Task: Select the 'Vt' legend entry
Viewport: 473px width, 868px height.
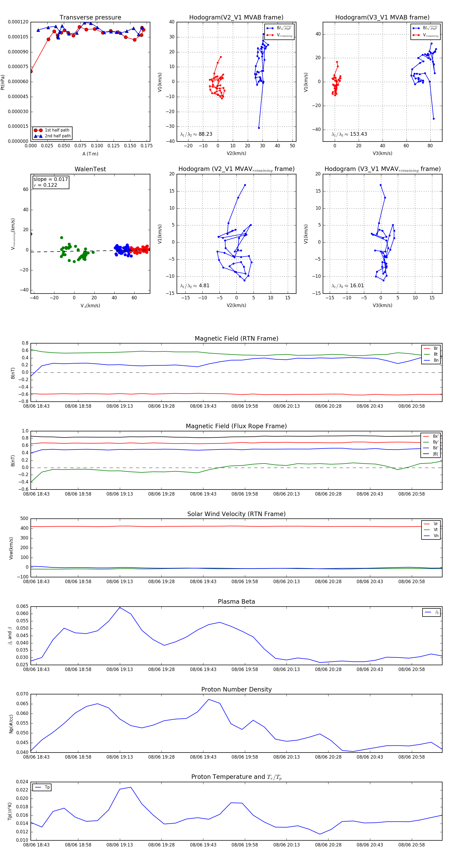Action: [431, 530]
